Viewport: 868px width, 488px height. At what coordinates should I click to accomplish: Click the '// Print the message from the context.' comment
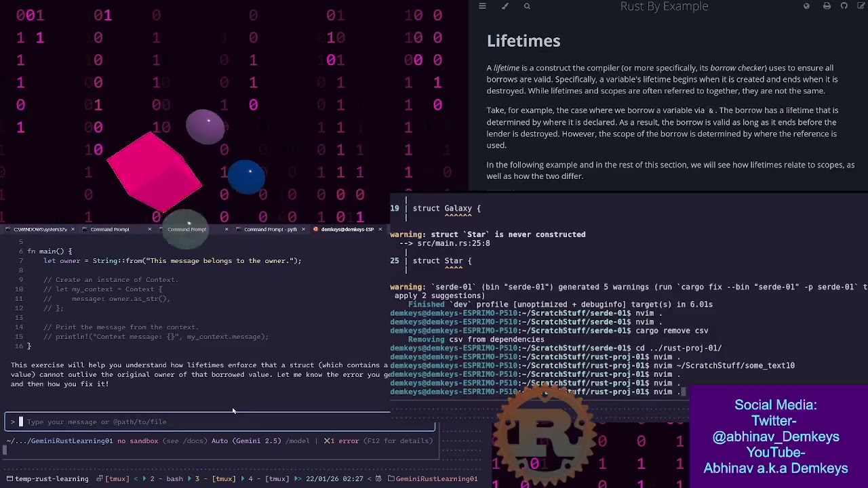(x=121, y=327)
